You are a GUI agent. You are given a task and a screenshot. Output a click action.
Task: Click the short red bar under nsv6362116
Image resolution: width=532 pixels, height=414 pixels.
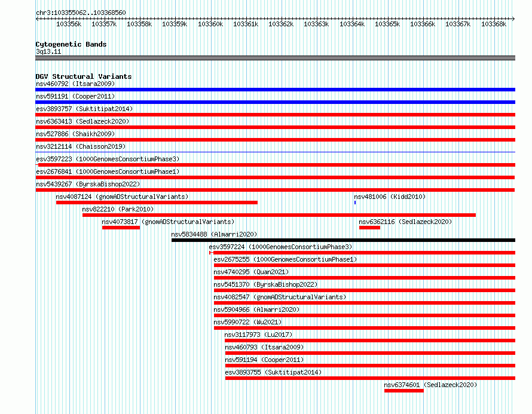[369, 228]
